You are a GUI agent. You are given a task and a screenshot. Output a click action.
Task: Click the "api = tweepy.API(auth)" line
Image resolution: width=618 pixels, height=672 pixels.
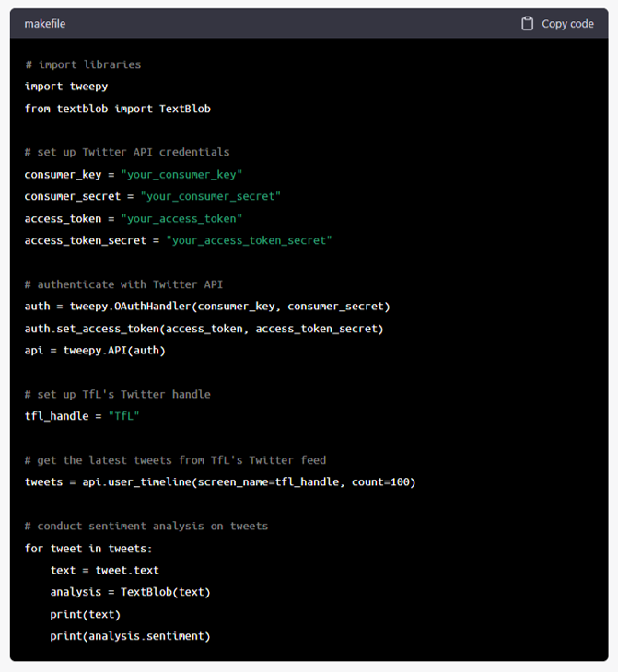point(95,350)
